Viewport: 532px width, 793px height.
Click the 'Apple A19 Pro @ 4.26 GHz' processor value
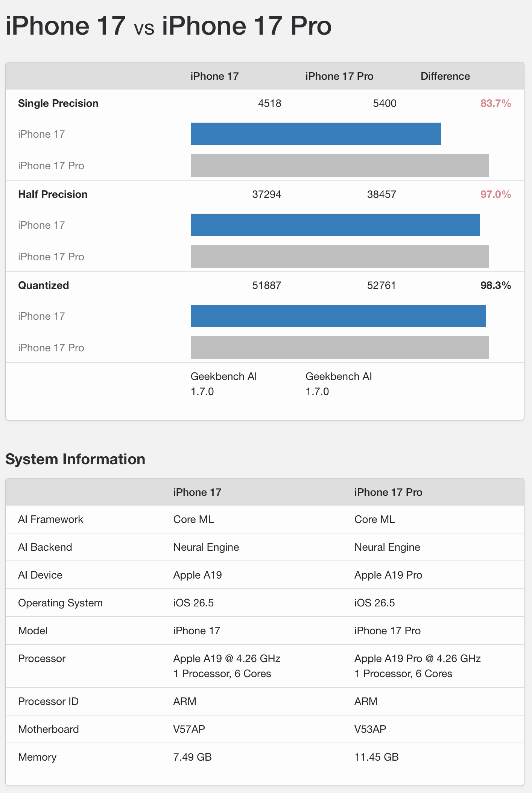[x=418, y=659]
